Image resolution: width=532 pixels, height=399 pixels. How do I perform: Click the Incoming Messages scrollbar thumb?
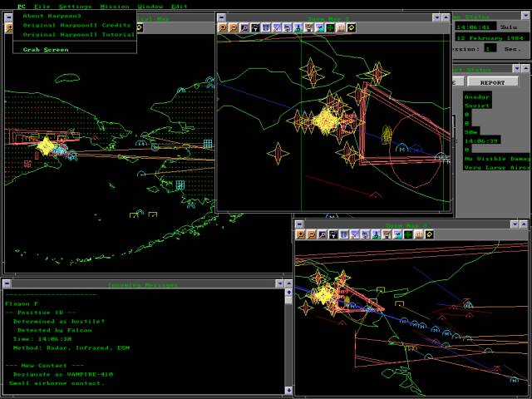click(x=288, y=300)
